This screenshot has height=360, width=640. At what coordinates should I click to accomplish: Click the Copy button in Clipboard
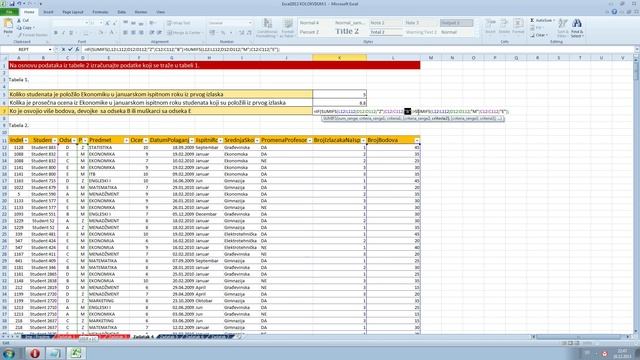click(x=25, y=28)
